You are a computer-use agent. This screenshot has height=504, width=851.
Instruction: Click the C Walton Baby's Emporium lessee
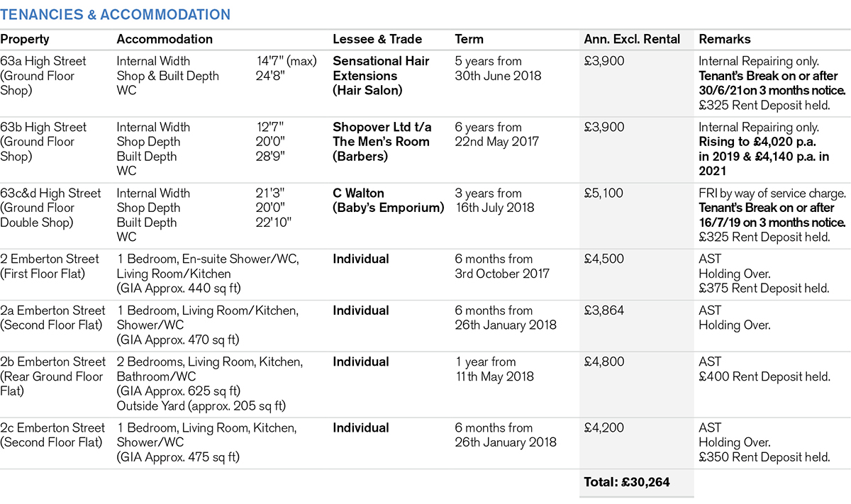click(388, 201)
